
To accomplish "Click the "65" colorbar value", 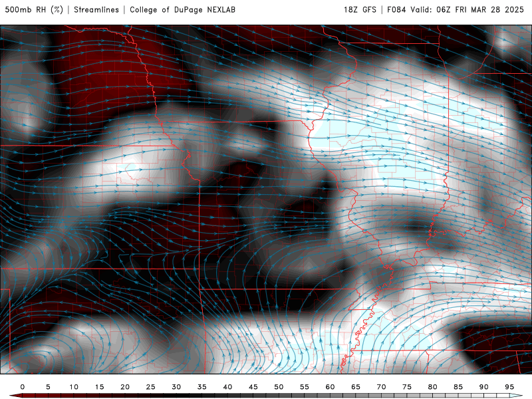I will pos(356,387).
